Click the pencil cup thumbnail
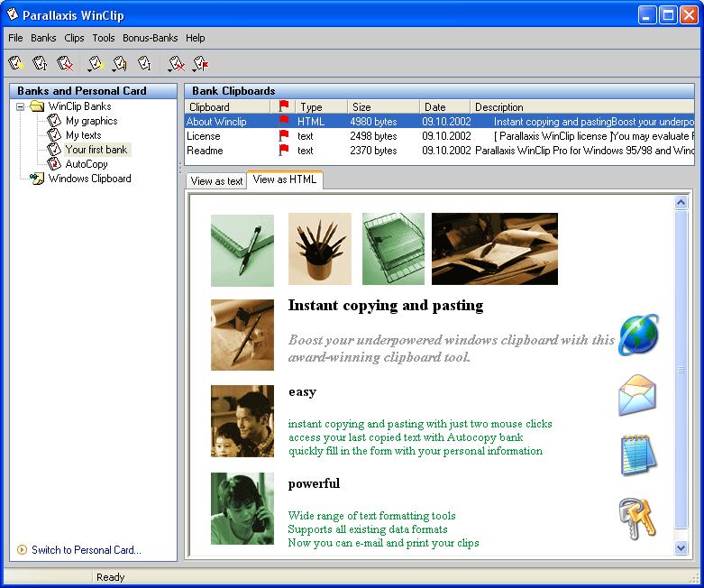The height and width of the screenshot is (588, 704). (x=320, y=249)
